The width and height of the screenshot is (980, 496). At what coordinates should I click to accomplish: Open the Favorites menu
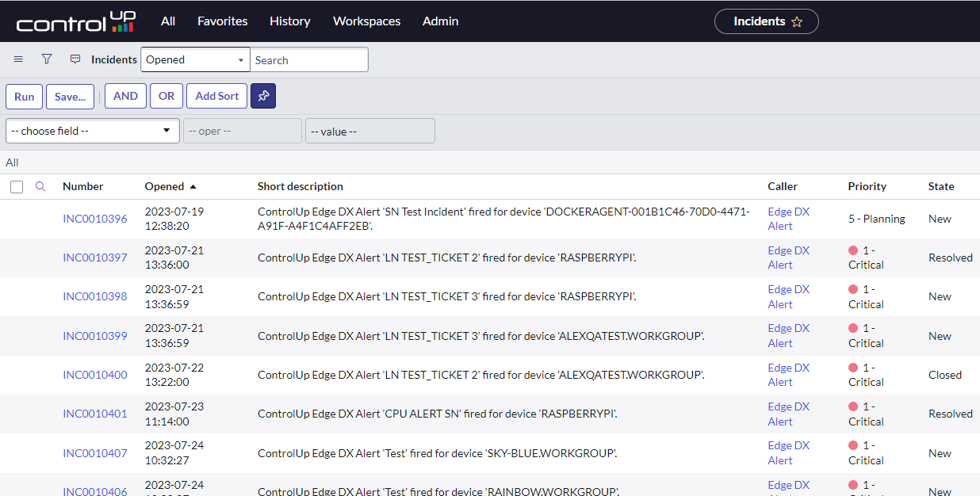[x=222, y=21]
